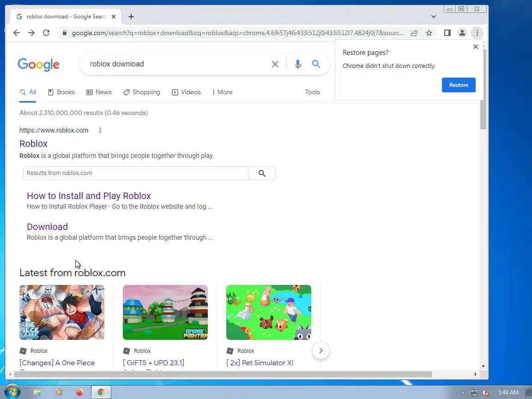Open the Pet Simulator X thumbnail
Image resolution: width=532 pixels, height=399 pixels.
click(x=269, y=313)
